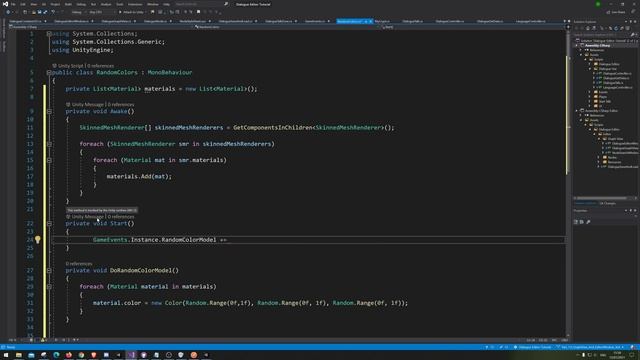Select DialogueController.cs in Solution Explorer
This screenshot has height=360, width=640.
(x=616, y=73)
